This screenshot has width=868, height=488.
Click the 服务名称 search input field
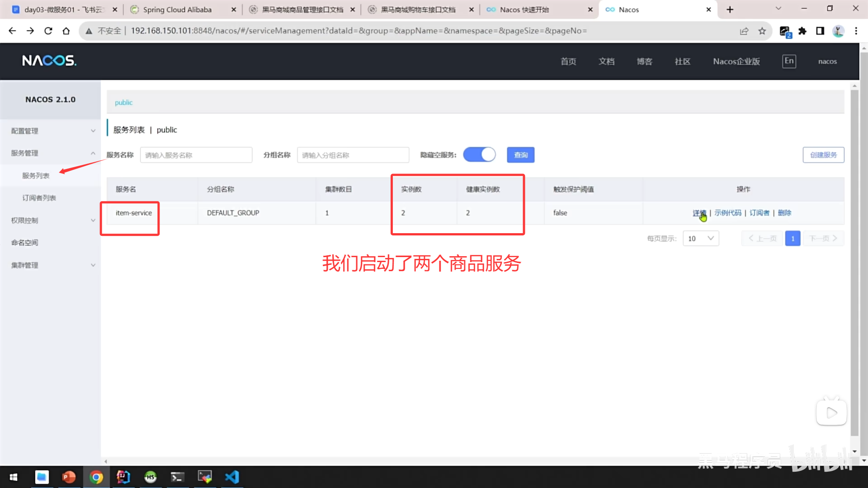[x=196, y=155]
